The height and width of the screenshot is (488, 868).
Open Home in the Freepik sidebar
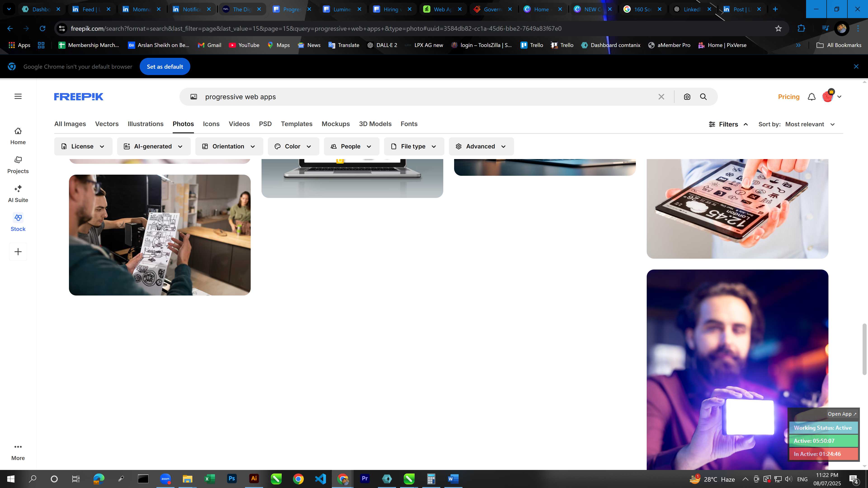[18, 136]
